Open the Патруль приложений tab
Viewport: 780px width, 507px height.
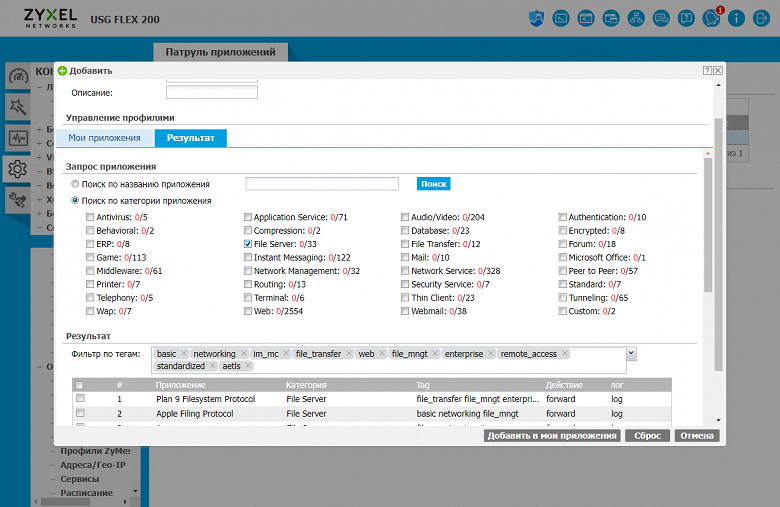tap(220, 52)
